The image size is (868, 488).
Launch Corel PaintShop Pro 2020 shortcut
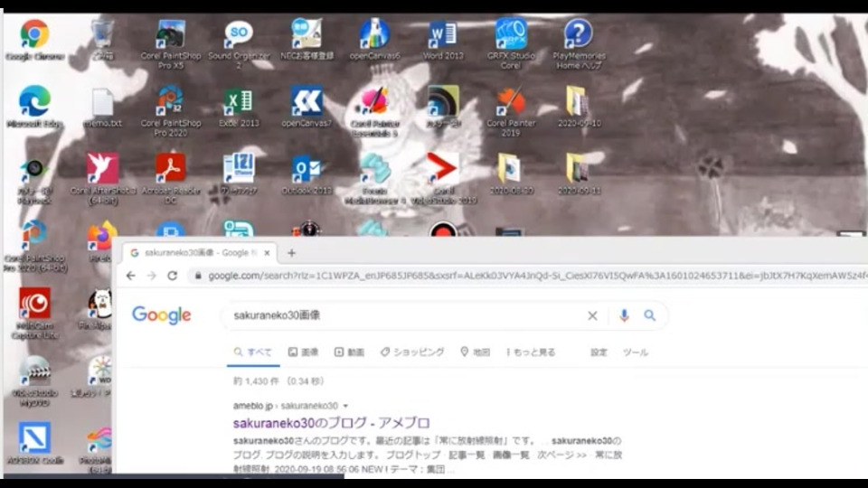pos(171,111)
